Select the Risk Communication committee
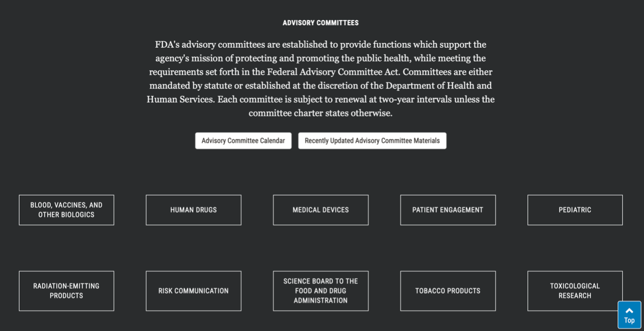 tap(194, 291)
